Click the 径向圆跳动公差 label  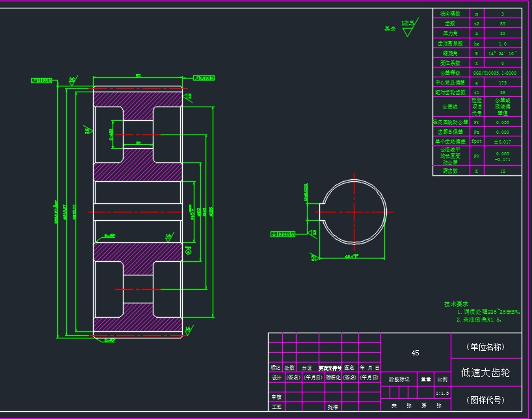(x=451, y=122)
